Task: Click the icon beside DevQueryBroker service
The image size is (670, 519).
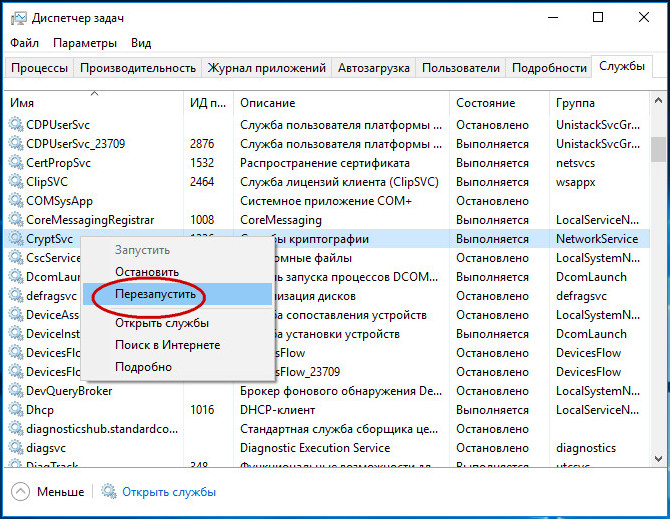Action: click(16, 391)
